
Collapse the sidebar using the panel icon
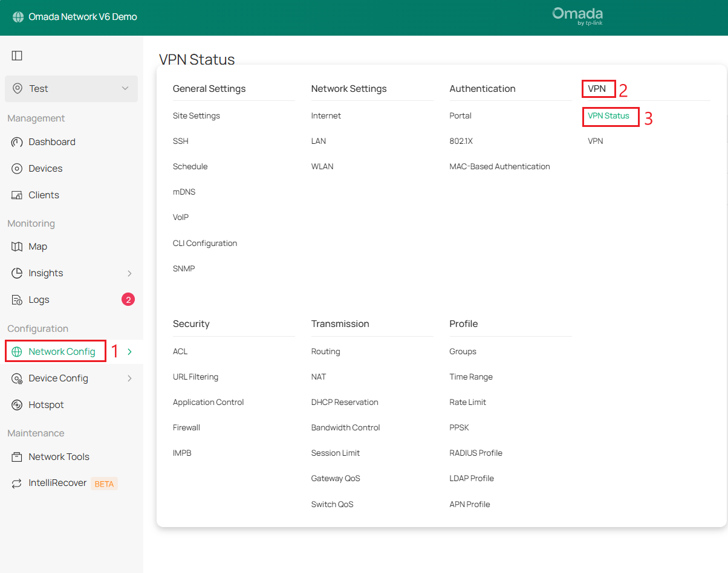click(17, 55)
